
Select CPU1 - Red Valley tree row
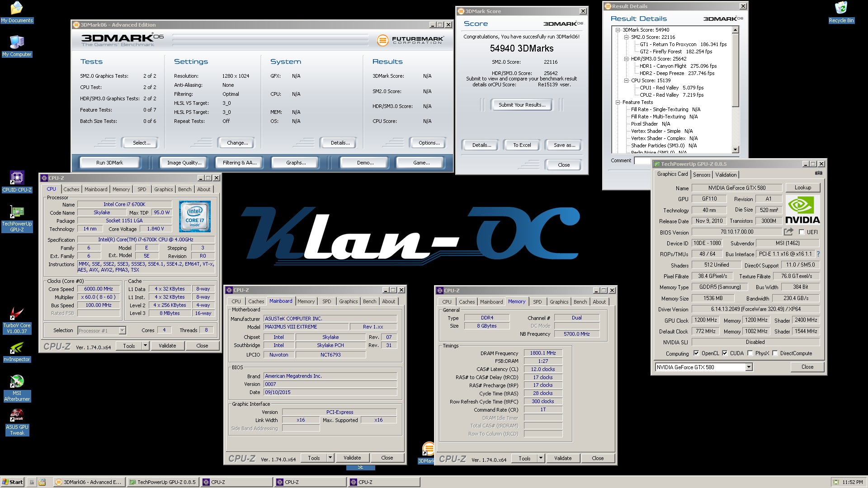point(671,88)
